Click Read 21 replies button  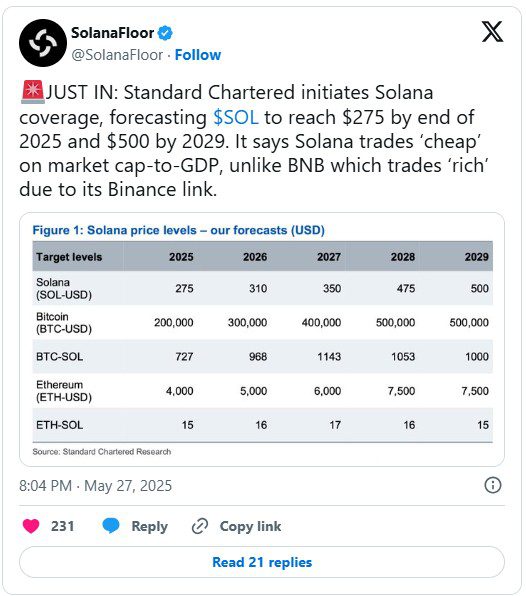[x=262, y=562]
